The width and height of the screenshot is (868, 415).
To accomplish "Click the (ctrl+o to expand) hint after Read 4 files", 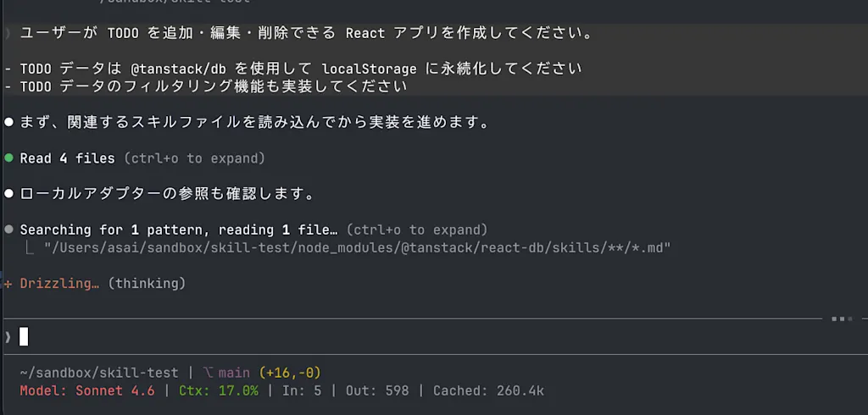I will coord(194,159).
